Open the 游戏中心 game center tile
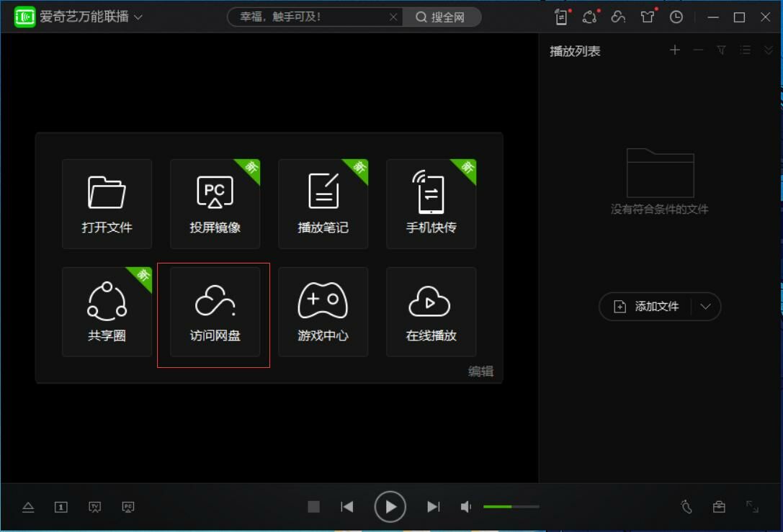Viewport: 783px width, 532px height. pos(323,312)
